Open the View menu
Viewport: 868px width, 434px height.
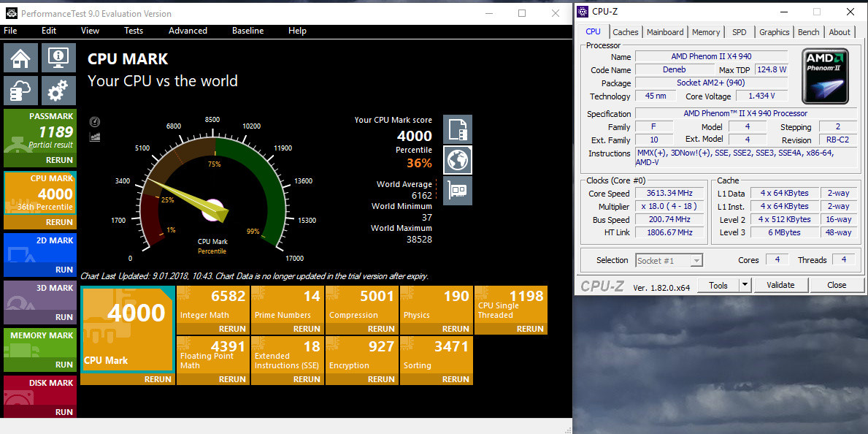tap(90, 31)
